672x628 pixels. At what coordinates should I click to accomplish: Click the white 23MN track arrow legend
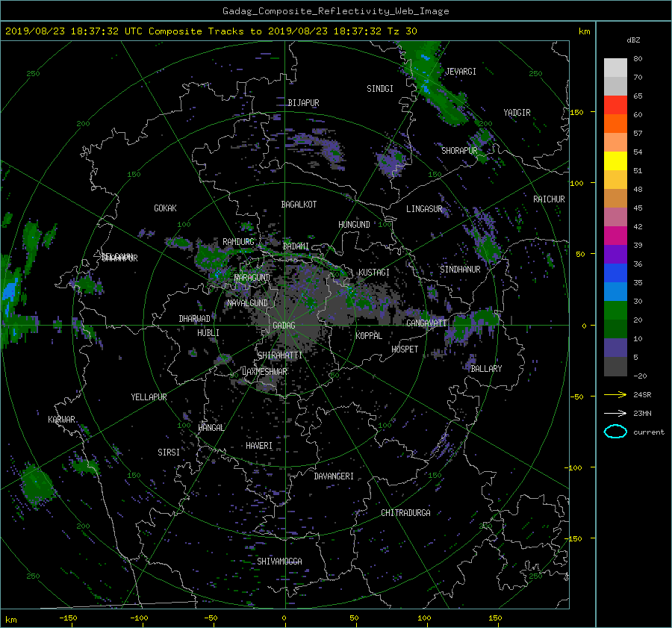click(615, 413)
